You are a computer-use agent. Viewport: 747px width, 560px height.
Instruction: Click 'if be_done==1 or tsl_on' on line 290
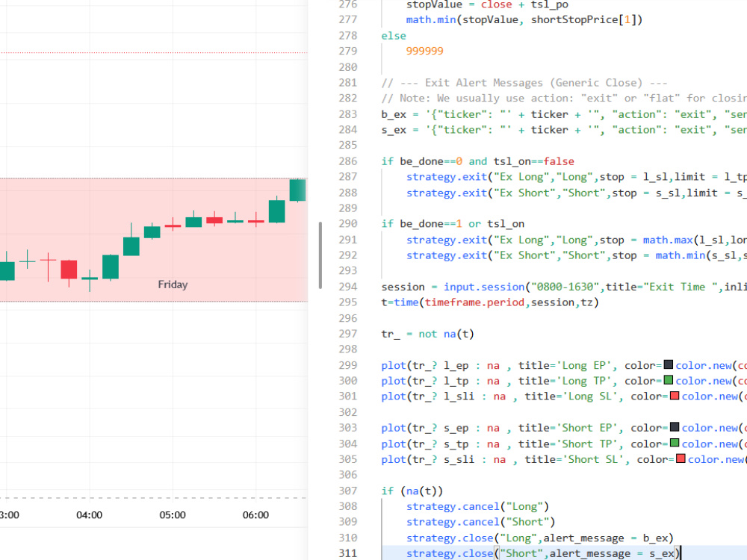[453, 224]
